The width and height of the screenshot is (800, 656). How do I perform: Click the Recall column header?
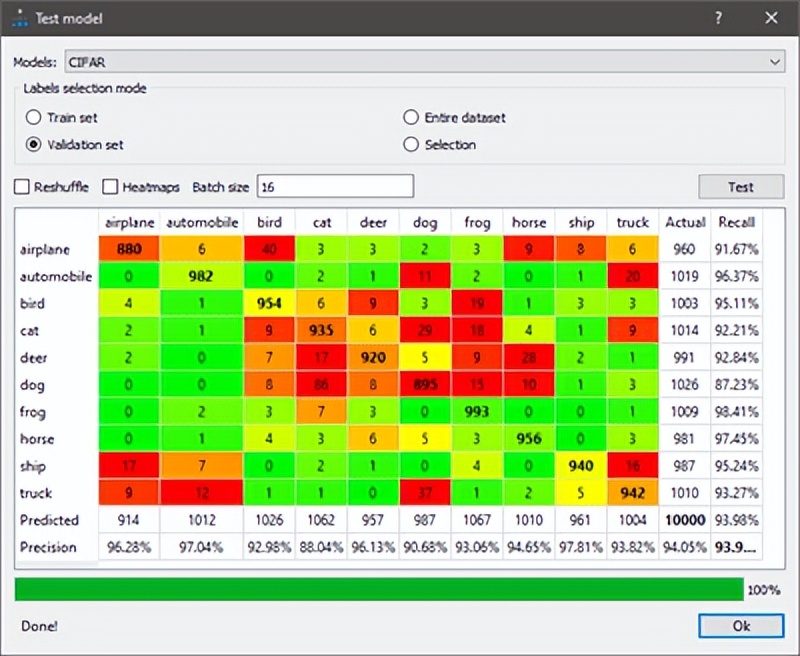(x=736, y=222)
